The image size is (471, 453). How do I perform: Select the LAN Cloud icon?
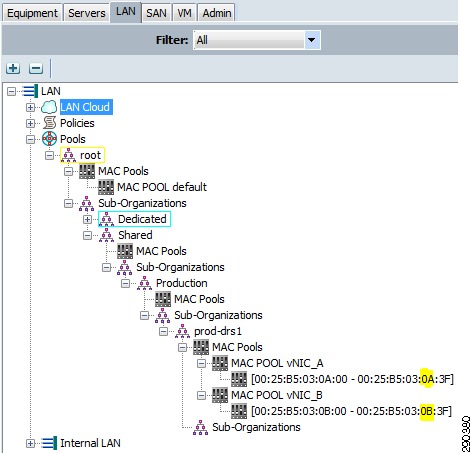point(49,107)
